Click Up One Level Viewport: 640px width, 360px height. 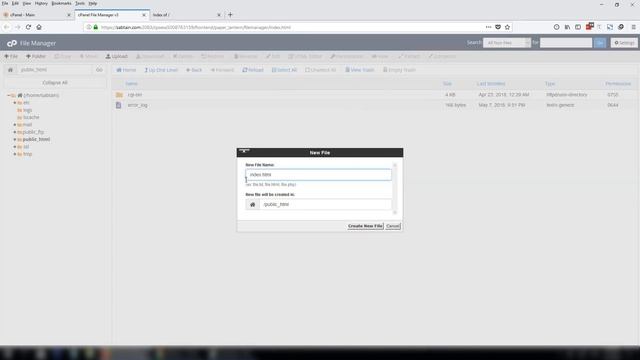click(x=161, y=70)
